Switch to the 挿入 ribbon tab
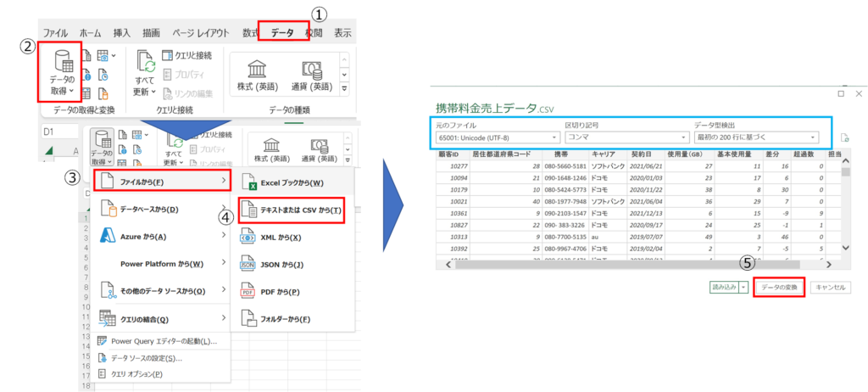 pyautogui.click(x=122, y=33)
